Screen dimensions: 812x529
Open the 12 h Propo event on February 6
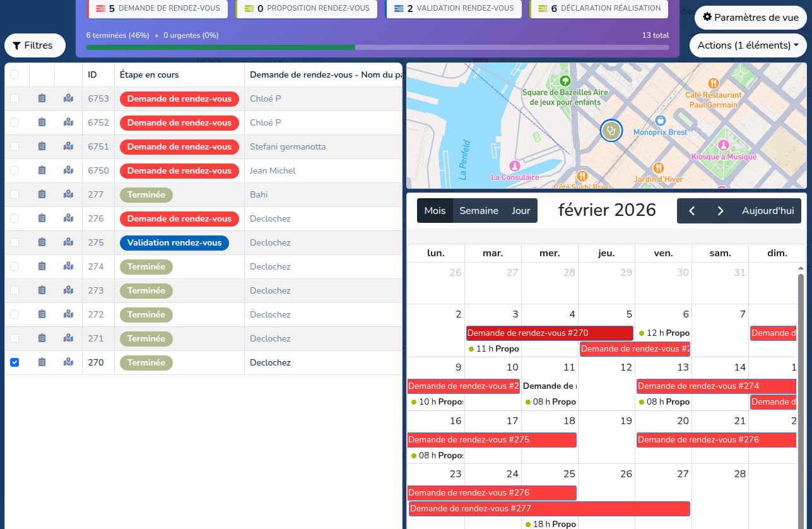[664, 333]
